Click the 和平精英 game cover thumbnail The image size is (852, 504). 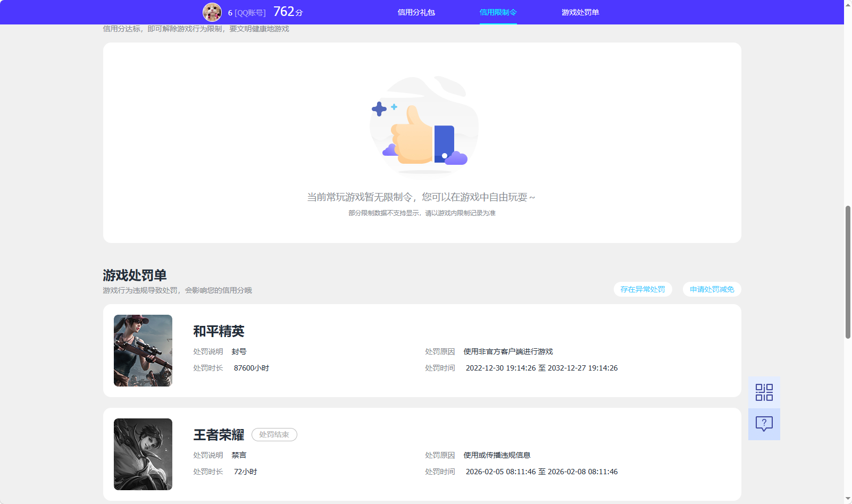[143, 350]
